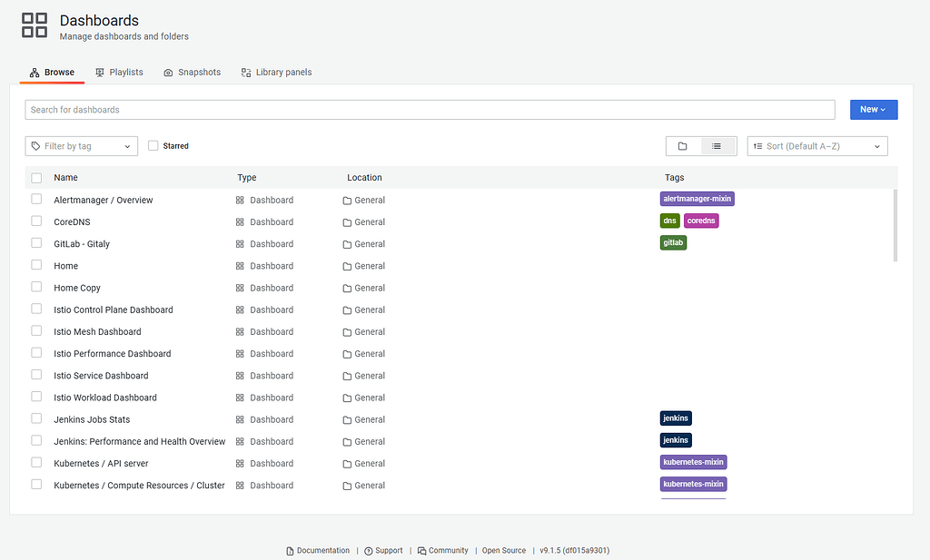Open the Filter by tag dropdown

point(81,146)
